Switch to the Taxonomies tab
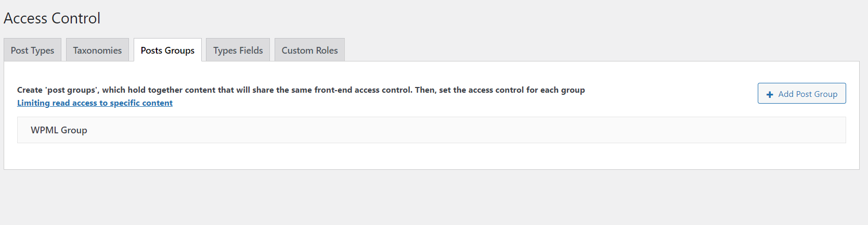Viewport: 868px width, 225px height. [x=97, y=51]
